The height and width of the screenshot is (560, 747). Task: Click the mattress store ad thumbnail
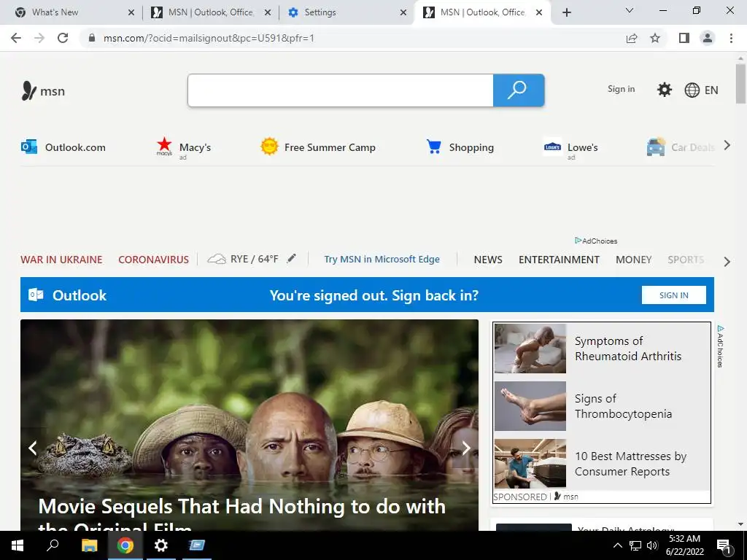(530, 464)
